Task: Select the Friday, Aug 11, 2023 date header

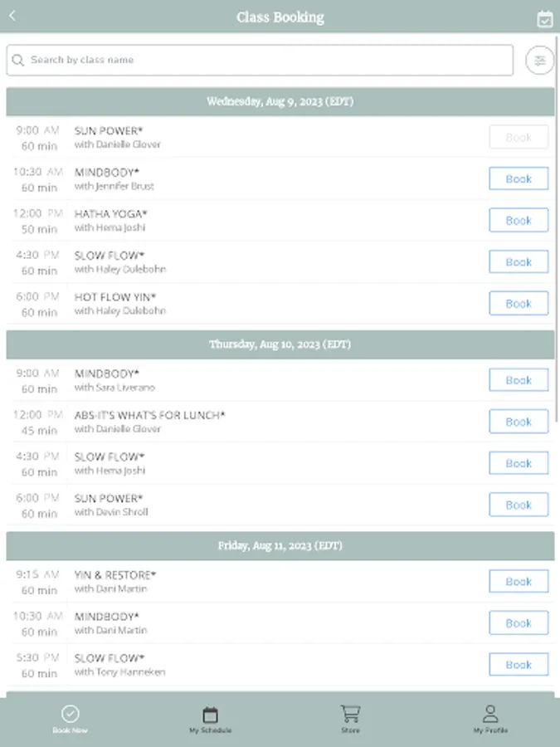Action: click(x=280, y=546)
